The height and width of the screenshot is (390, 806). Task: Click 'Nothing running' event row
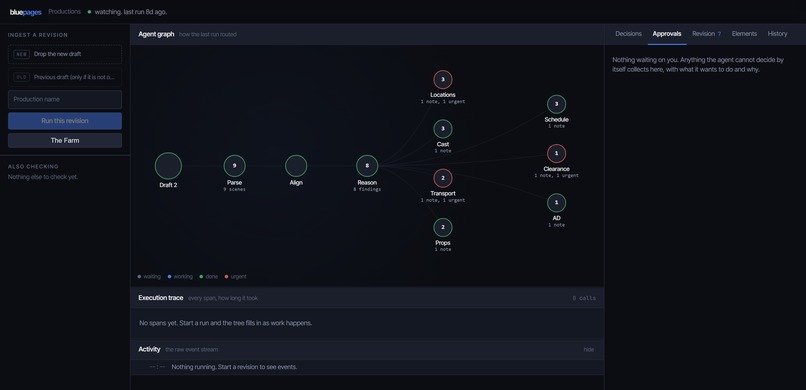tap(367, 367)
